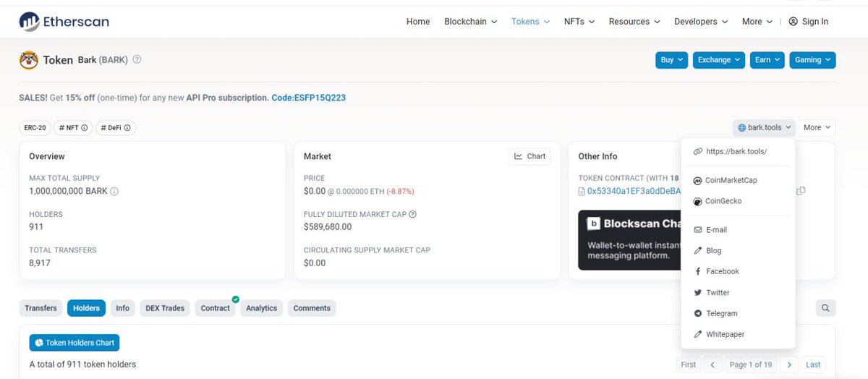Image resolution: width=868 pixels, height=379 pixels.
Task: Go to the previous holders page
Action: coord(712,365)
